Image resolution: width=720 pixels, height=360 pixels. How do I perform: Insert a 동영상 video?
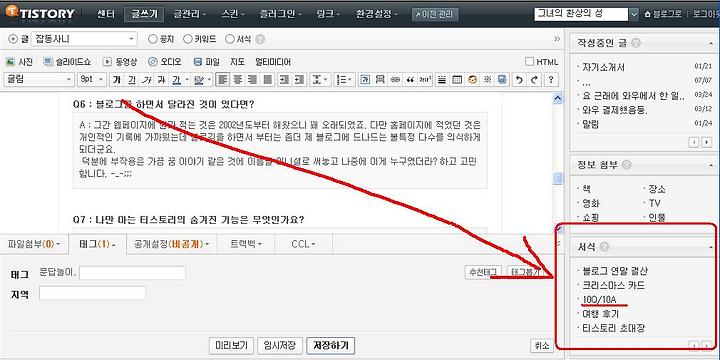[120, 62]
